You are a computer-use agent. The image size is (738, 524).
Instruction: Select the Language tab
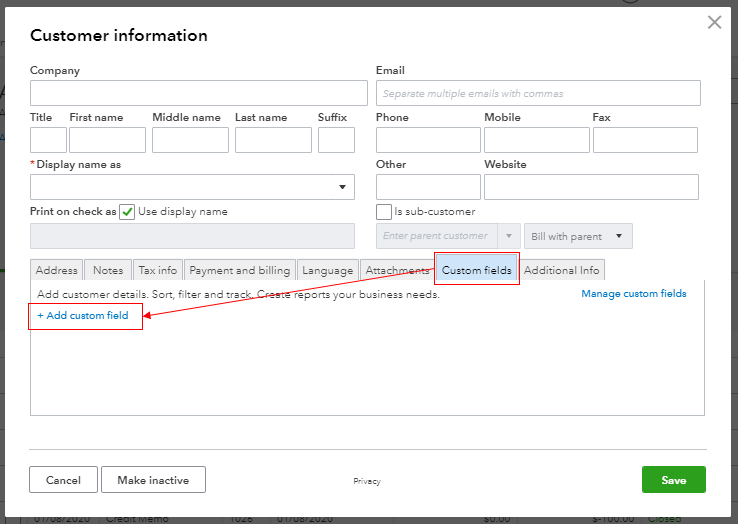click(x=328, y=270)
